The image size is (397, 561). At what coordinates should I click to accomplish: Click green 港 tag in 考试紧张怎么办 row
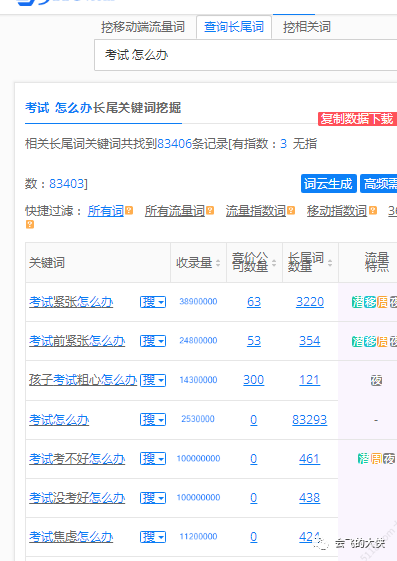point(358,302)
